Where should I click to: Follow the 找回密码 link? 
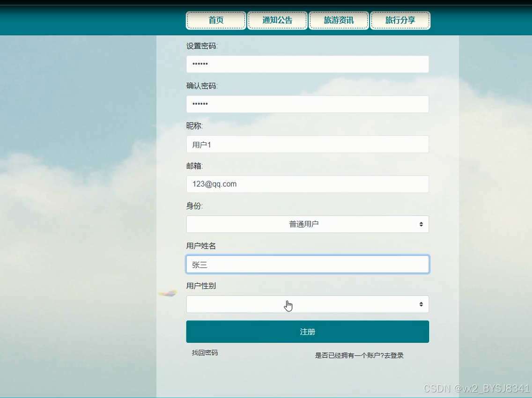[205, 353]
